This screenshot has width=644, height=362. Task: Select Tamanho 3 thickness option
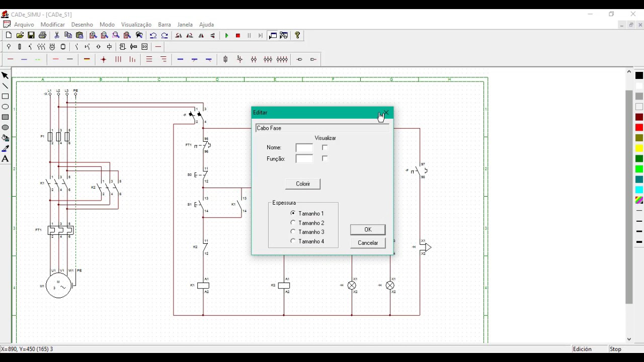point(307,232)
